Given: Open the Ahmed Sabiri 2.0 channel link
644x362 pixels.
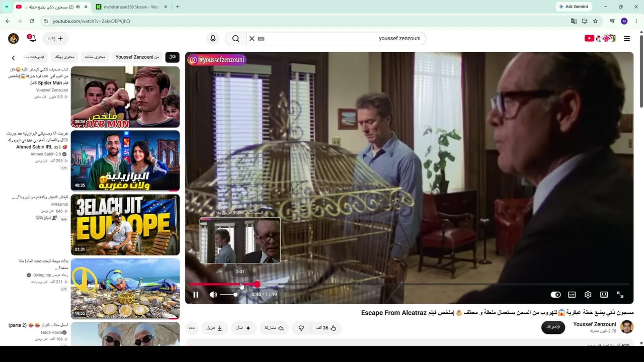Looking at the screenshot, I should (x=46, y=154).
